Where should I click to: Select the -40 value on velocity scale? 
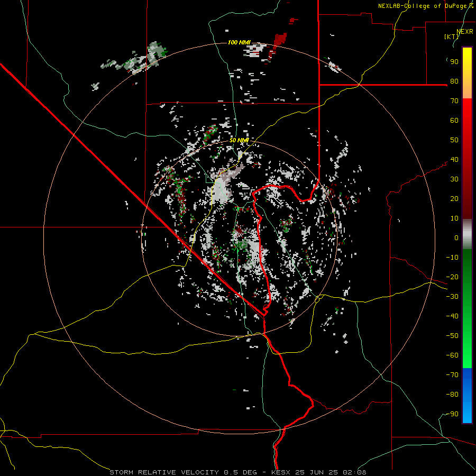tap(452, 316)
